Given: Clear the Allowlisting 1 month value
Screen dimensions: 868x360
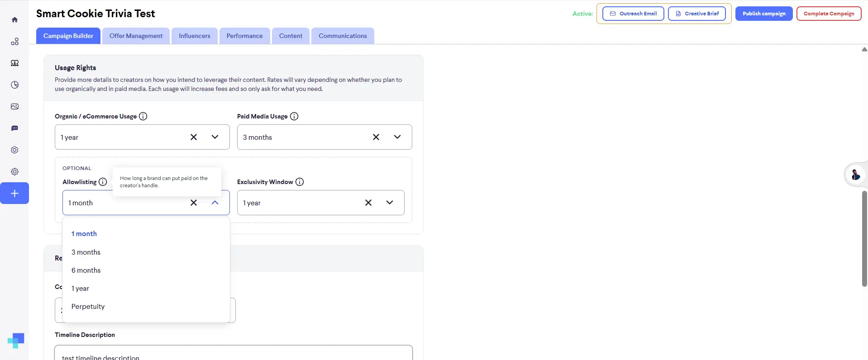Looking at the screenshot, I should [x=194, y=203].
